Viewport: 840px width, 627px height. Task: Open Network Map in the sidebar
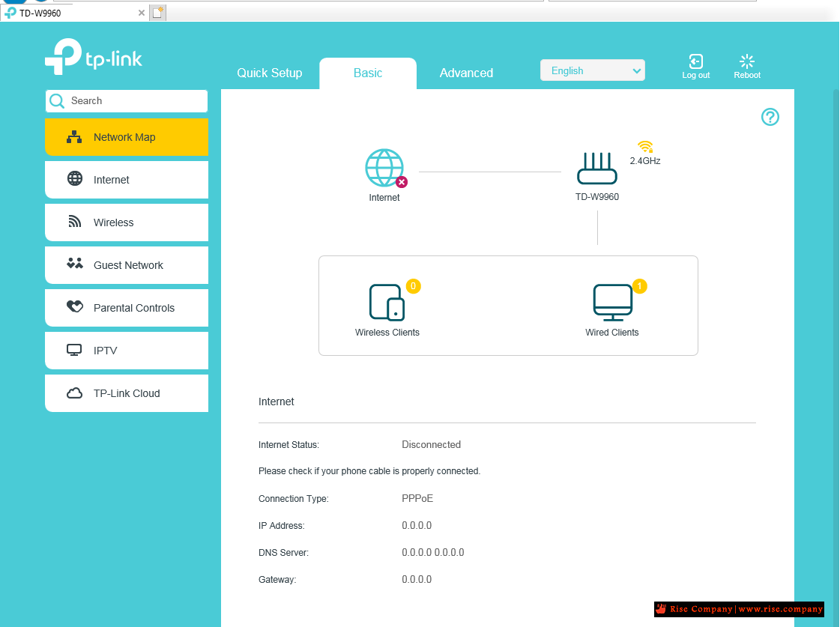pos(127,137)
